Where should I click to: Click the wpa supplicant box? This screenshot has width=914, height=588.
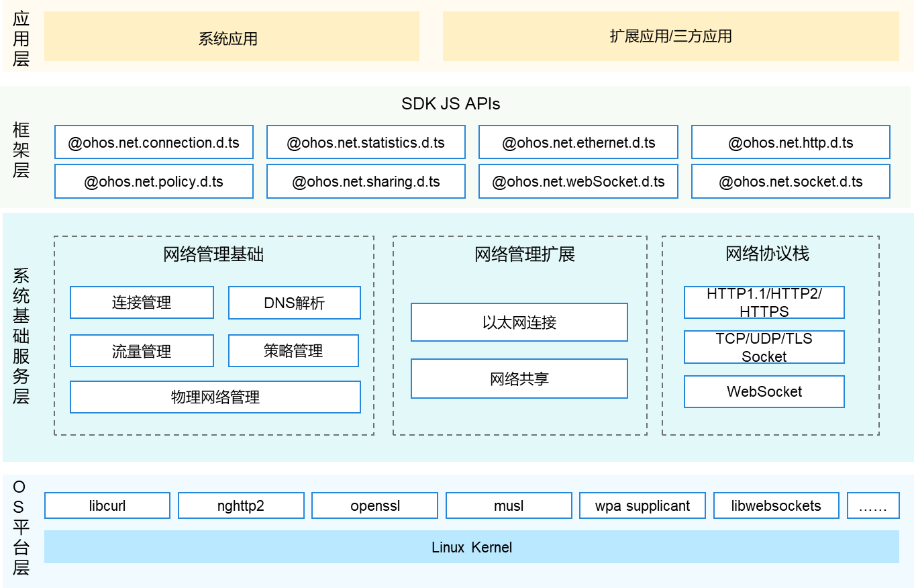[642, 505]
